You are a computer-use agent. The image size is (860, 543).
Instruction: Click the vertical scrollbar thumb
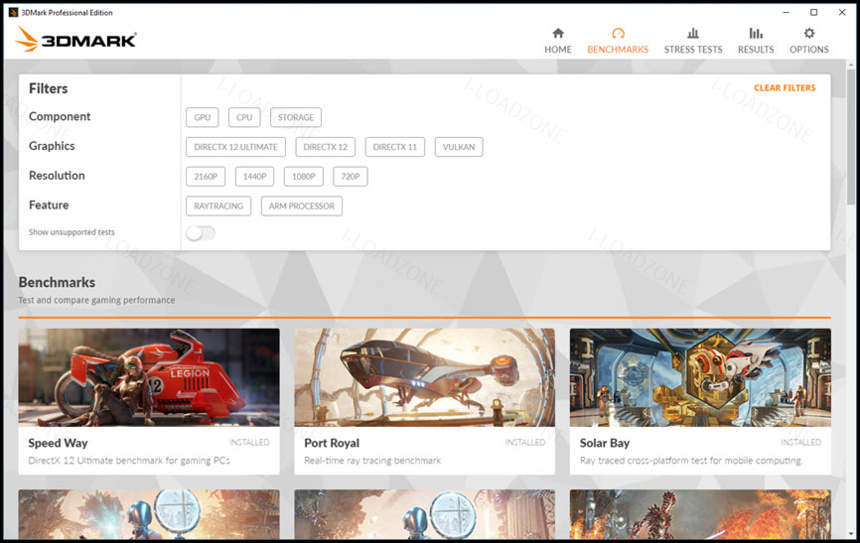(x=851, y=137)
